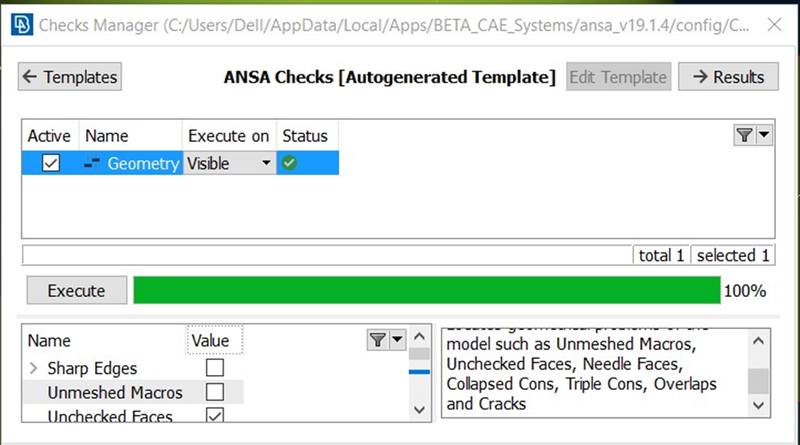The image size is (800, 445).
Task: Click the green status checkmark icon
Action: pyautogui.click(x=289, y=163)
